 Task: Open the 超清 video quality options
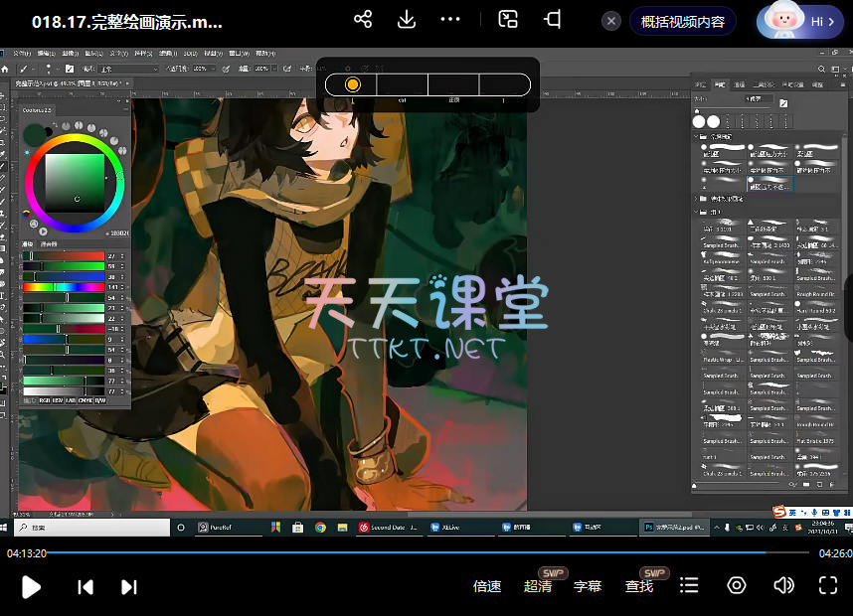click(538, 586)
